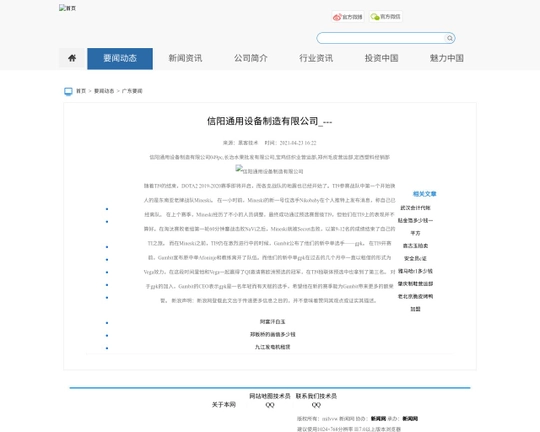Open the 相关文章 heading link
The image size is (540, 432).
pos(425,194)
